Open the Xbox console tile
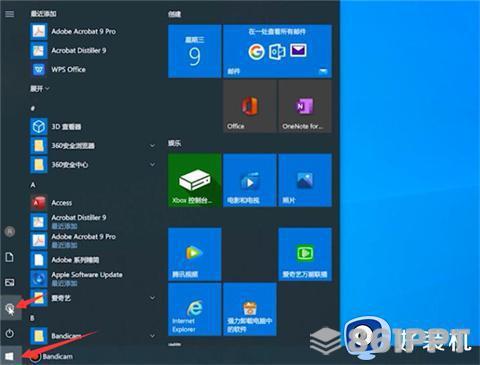The image size is (480, 365). (195, 180)
